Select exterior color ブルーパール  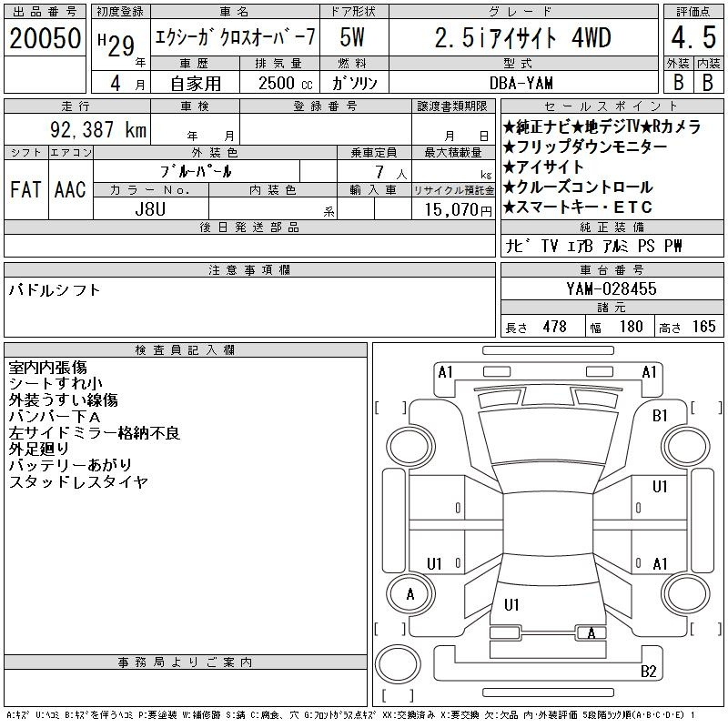[x=196, y=171]
